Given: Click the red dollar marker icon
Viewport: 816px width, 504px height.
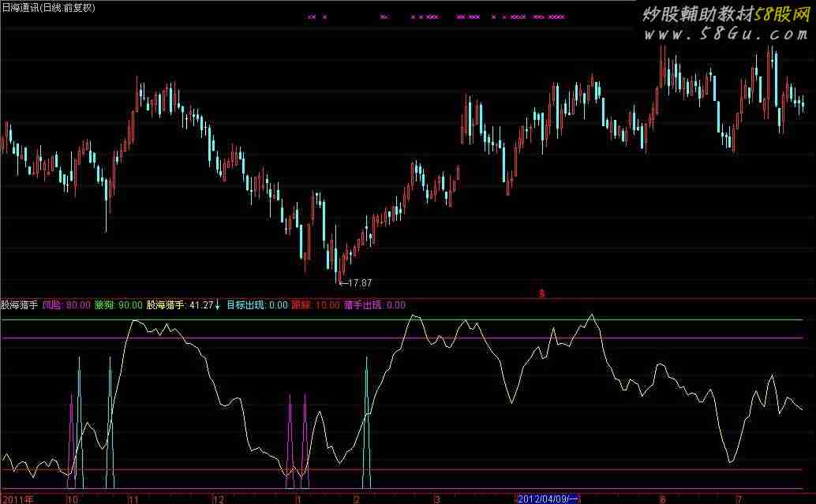Looking at the screenshot, I should point(542,294).
